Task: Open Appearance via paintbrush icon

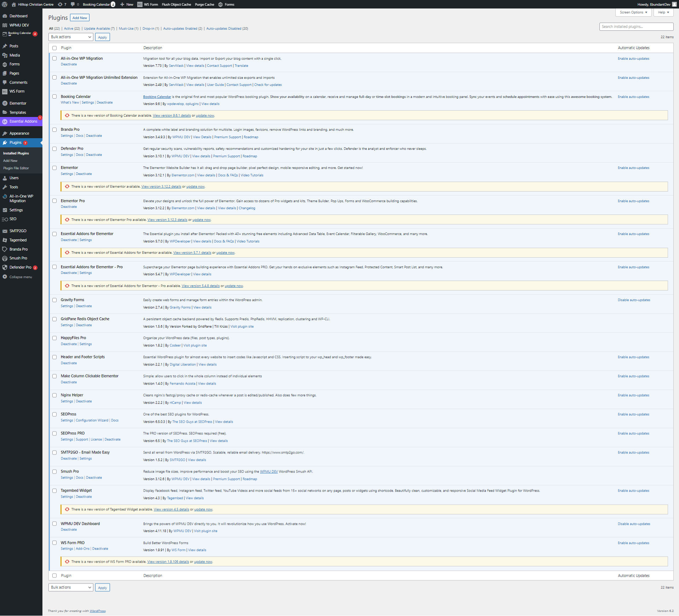Action: click(x=5, y=133)
